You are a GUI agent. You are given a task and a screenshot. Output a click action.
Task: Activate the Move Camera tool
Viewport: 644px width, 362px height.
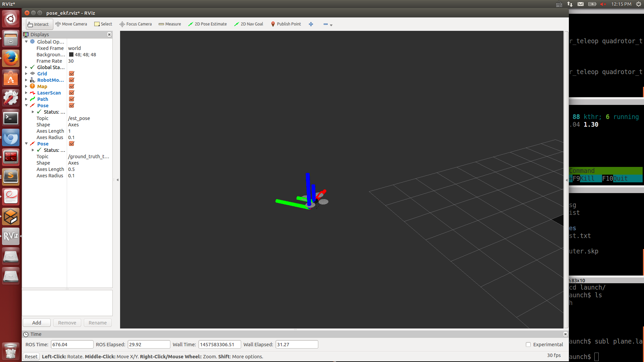coord(71,24)
